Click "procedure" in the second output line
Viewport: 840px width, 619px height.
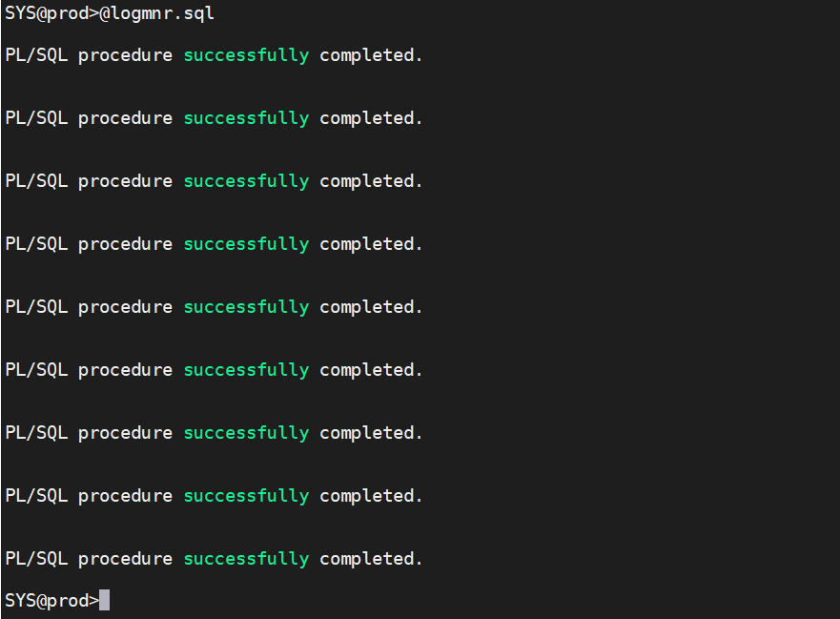[x=125, y=118]
